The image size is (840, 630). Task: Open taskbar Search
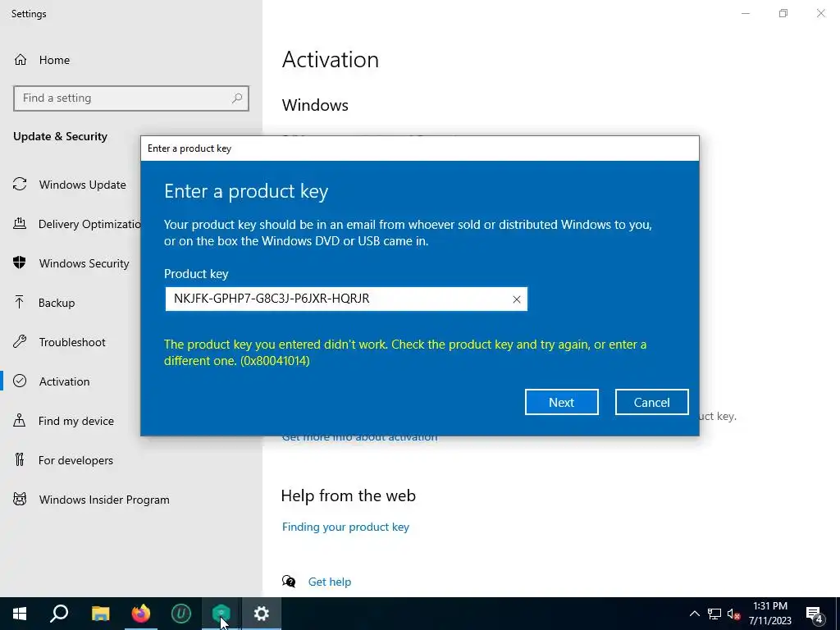59,614
